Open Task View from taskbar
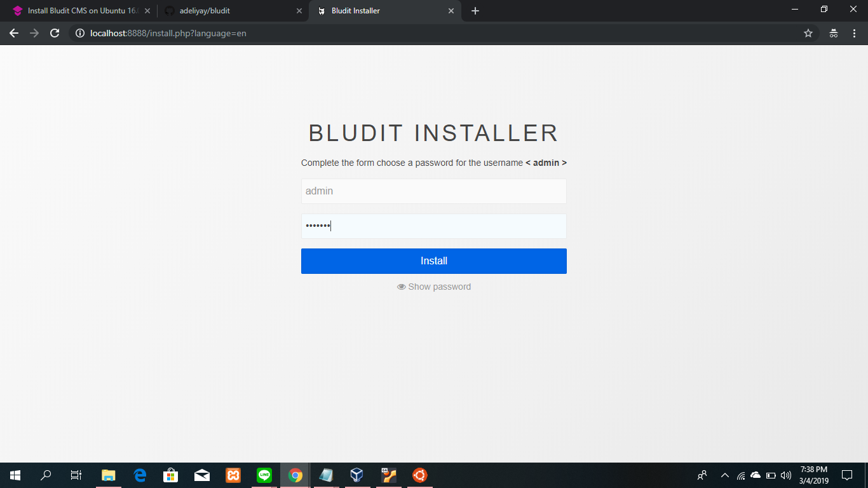 pos(76,475)
